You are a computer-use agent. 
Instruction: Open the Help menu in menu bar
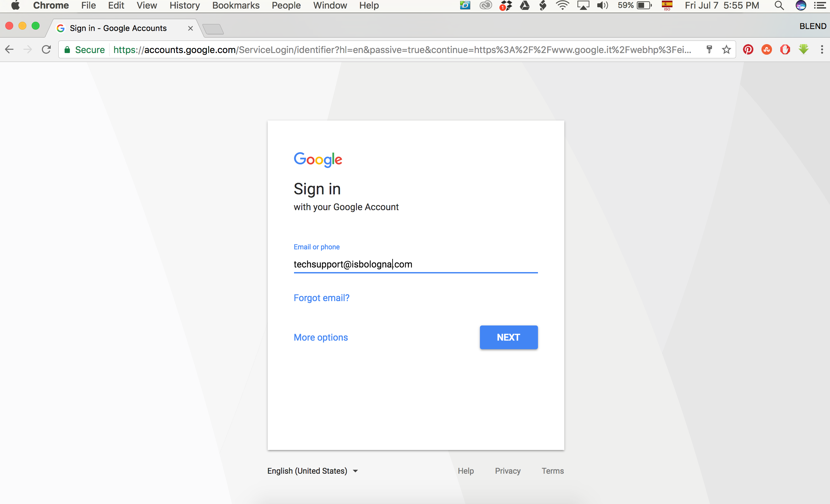[369, 5]
